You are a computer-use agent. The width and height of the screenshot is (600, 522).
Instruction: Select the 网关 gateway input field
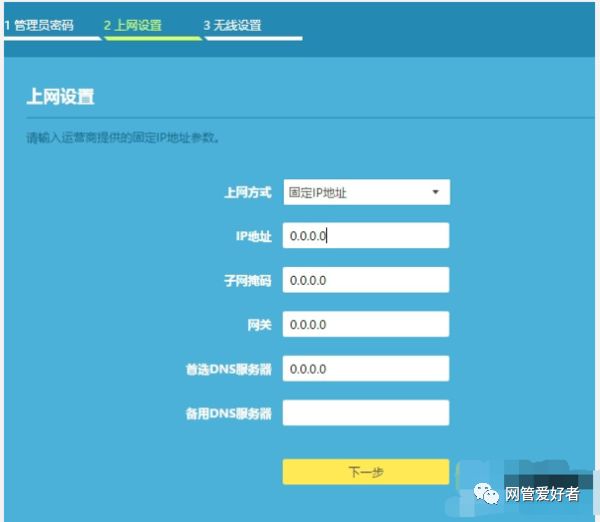[x=366, y=325]
